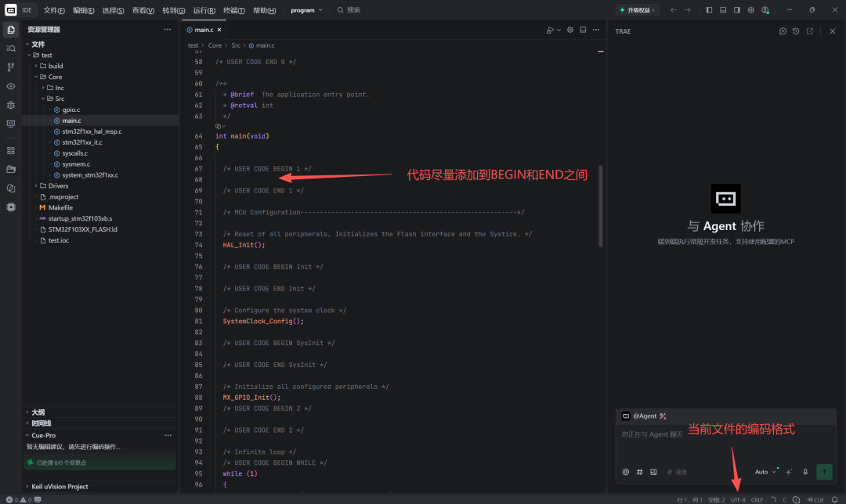Open the Search view icon
Viewport: 846px width, 504px height.
coord(11,49)
